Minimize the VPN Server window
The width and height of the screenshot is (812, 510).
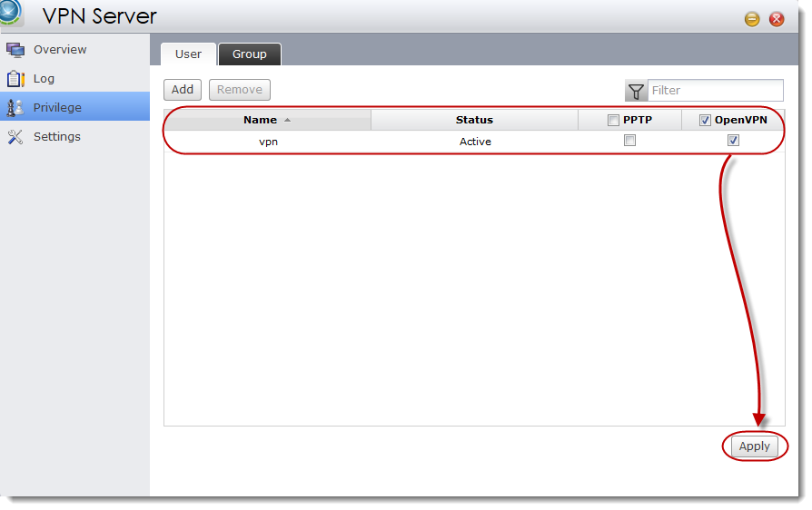click(752, 20)
